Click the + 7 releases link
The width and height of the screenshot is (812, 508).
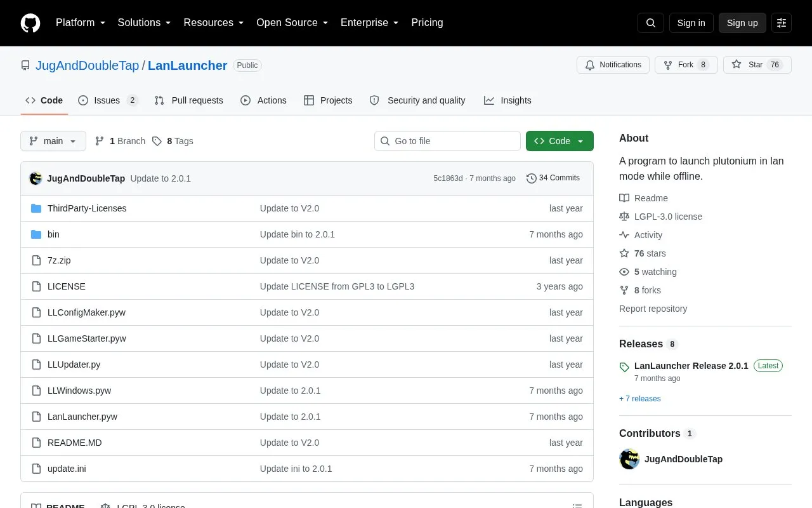[640, 399]
